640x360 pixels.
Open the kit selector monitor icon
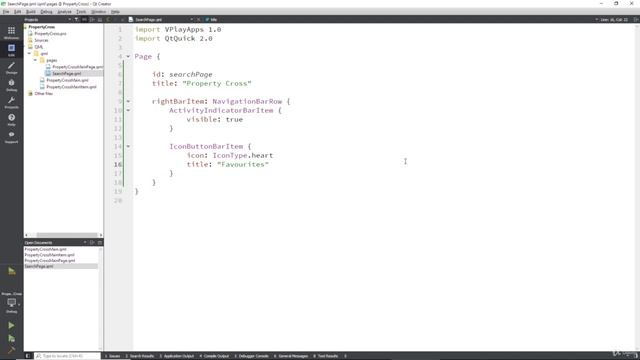[x=11, y=302]
